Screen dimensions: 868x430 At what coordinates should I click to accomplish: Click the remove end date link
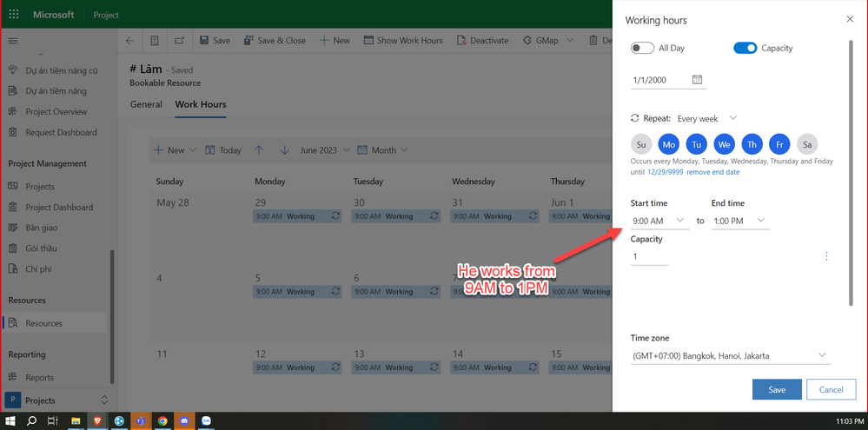(714, 172)
